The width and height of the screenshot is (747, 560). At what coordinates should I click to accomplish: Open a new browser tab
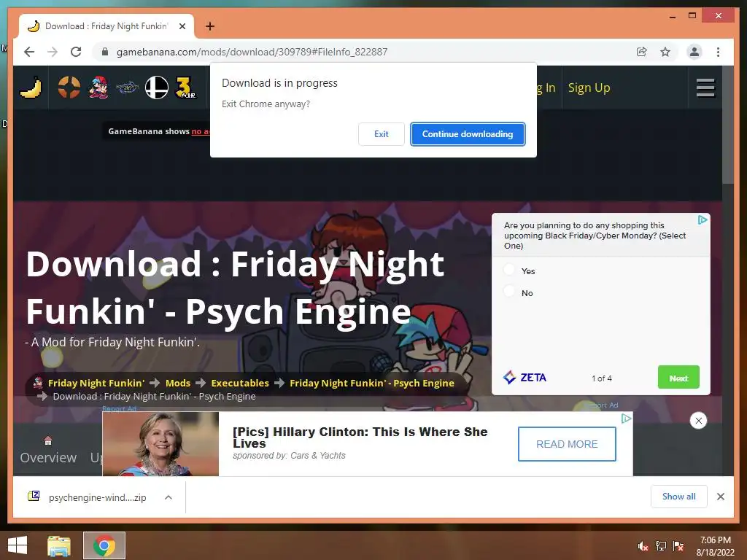click(210, 26)
